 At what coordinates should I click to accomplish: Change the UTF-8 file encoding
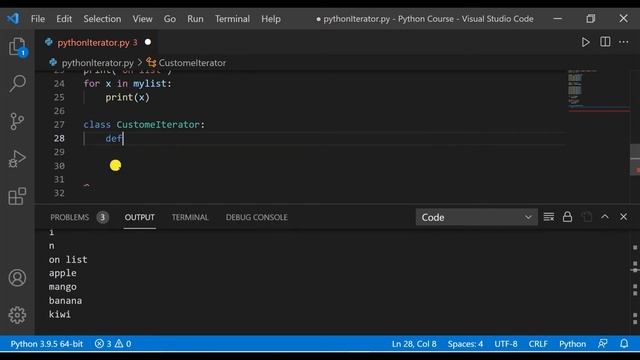tap(506, 344)
